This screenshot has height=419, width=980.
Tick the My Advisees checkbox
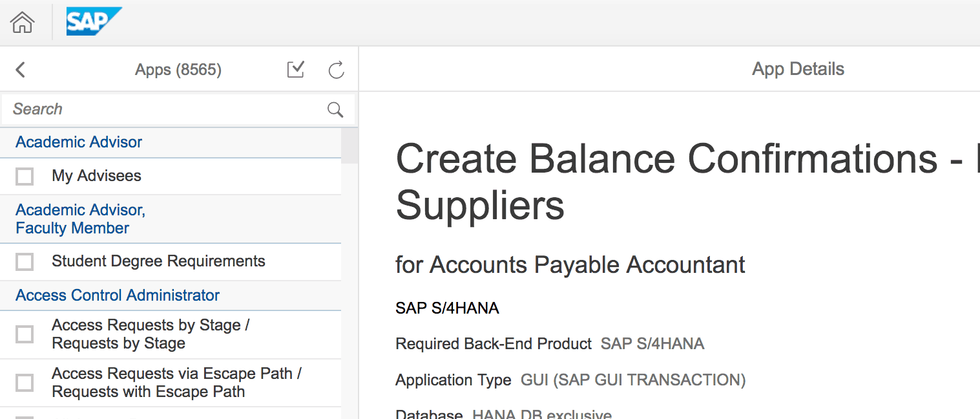[x=25, y=177]
